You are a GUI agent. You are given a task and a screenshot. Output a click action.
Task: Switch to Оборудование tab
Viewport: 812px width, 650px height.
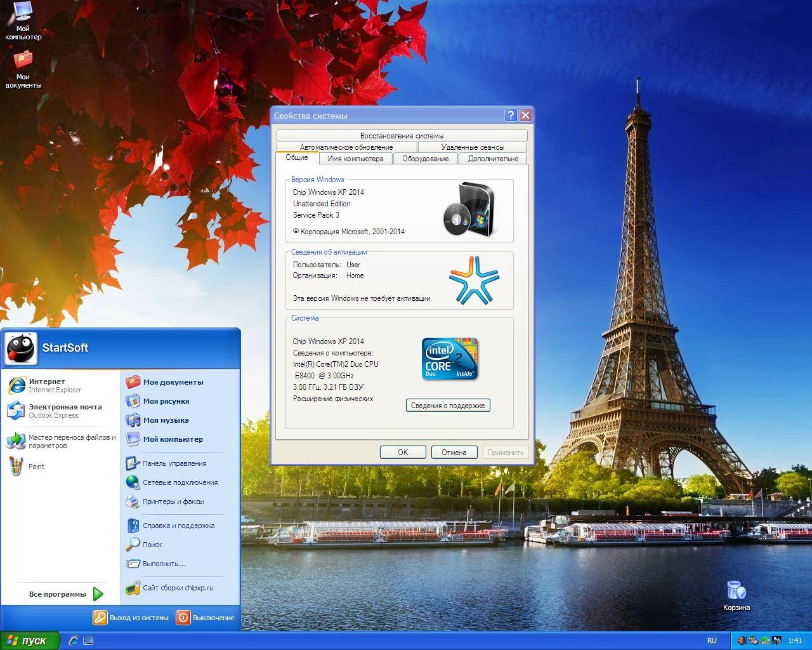[426, 159]
